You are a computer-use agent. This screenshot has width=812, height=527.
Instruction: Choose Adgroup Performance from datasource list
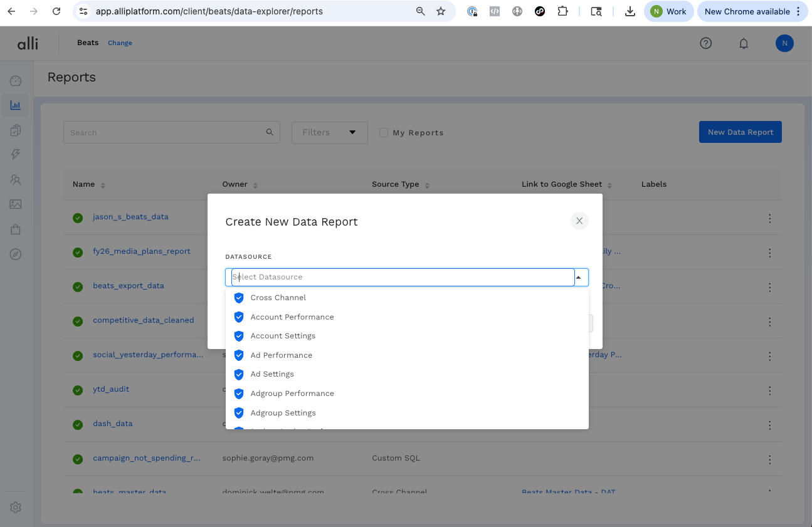pos(292,394)
